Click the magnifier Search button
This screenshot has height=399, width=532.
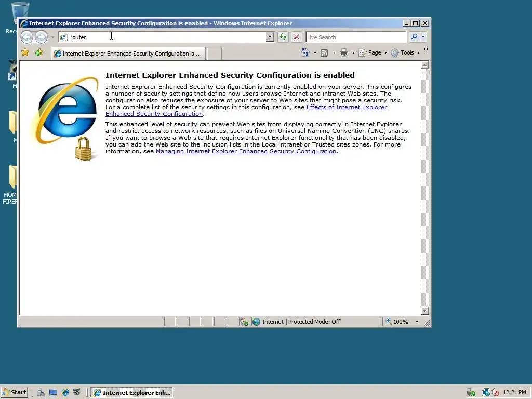pyautogui.click(x=414, y=37)
